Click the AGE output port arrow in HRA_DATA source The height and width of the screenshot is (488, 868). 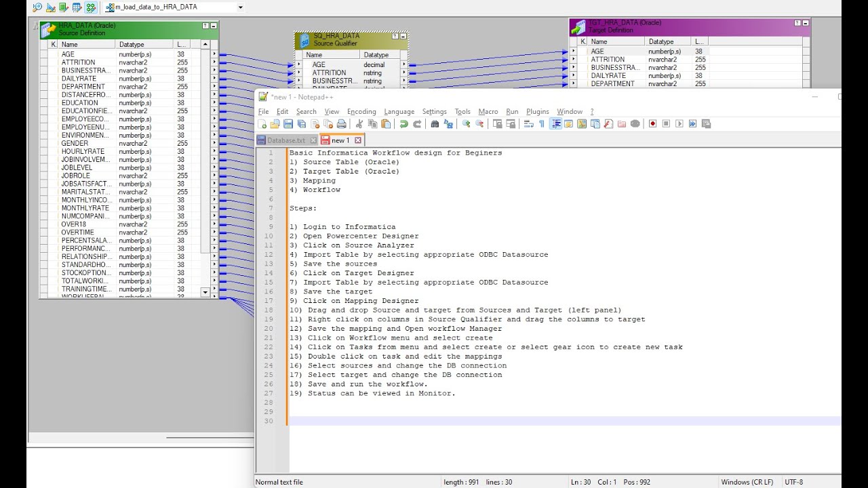point(214,54)
